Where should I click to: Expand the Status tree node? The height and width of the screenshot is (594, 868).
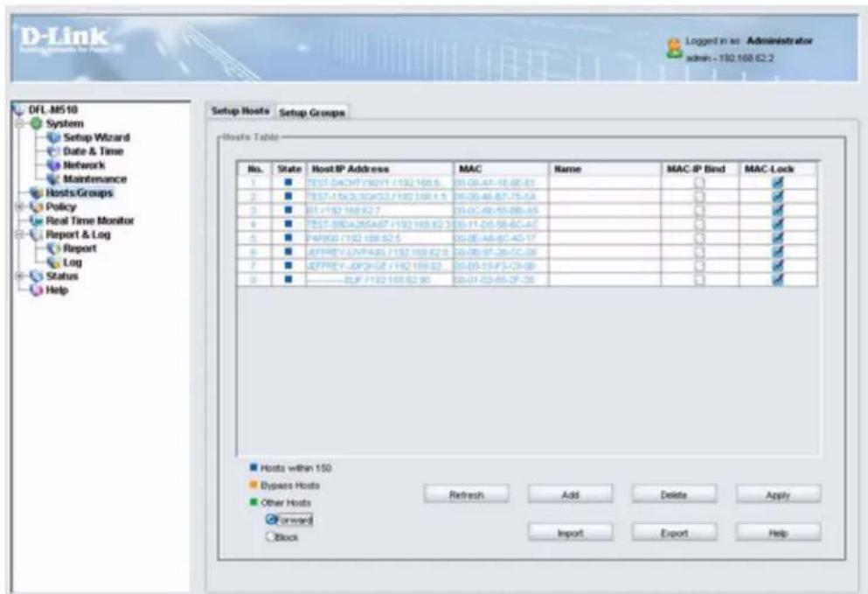click(x=19, y=276)
